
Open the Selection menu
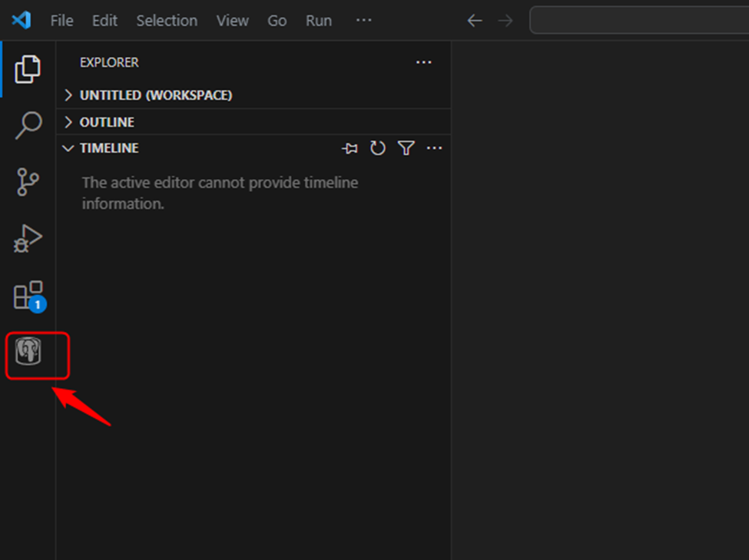point(167,21)
